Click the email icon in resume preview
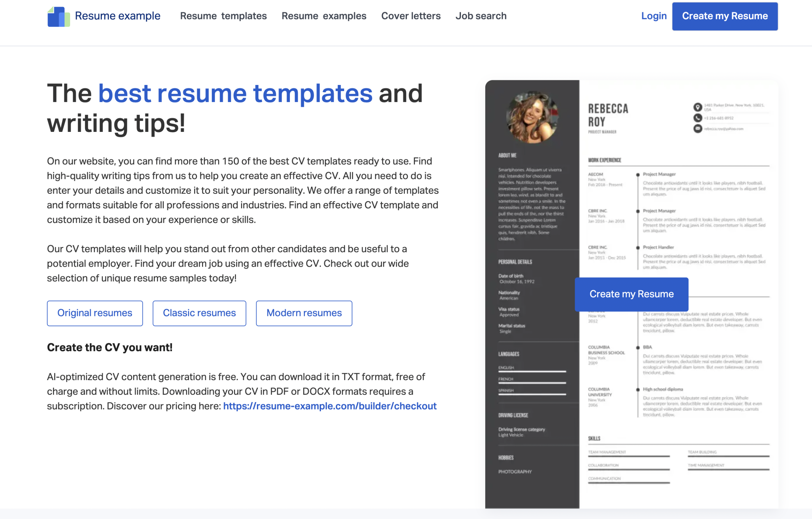The image size is (812, 519). coord(697,129)
